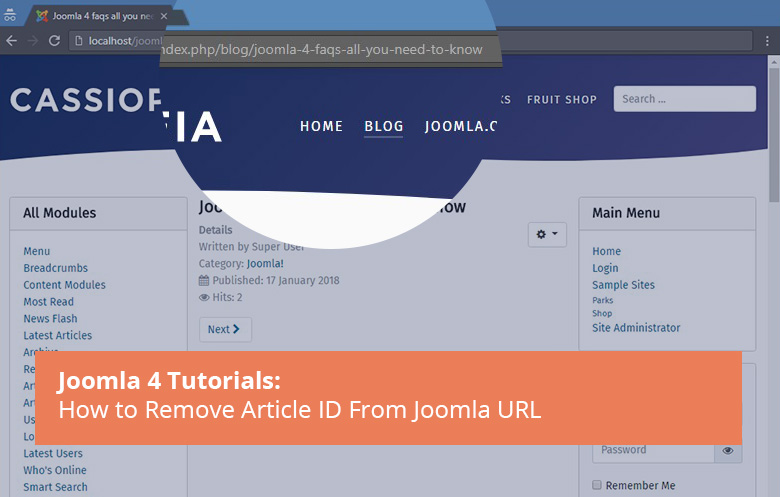Viewport: 780px width, 497px height.
Task: Open Sample Sites in Main Menu
Action: (623, 285)
